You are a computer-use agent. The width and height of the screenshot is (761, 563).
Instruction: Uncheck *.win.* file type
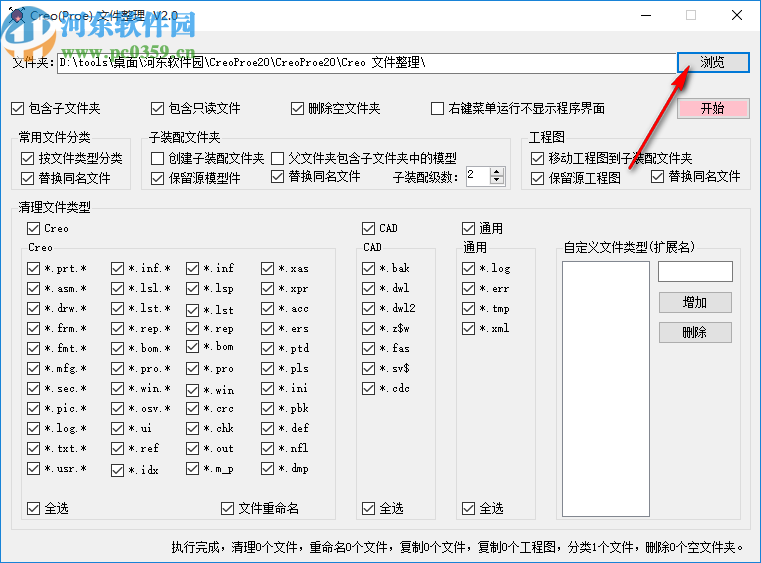(x=117, y=388)
